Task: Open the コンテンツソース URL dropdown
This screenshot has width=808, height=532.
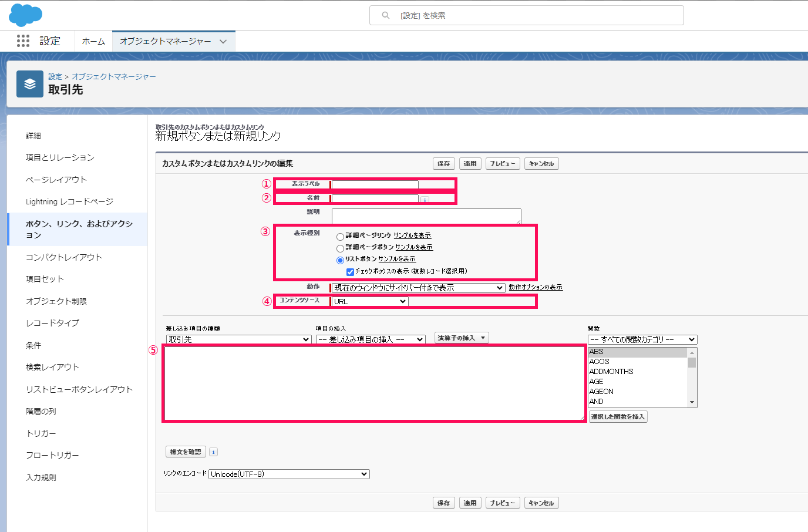Action: (x=370, y=301)
